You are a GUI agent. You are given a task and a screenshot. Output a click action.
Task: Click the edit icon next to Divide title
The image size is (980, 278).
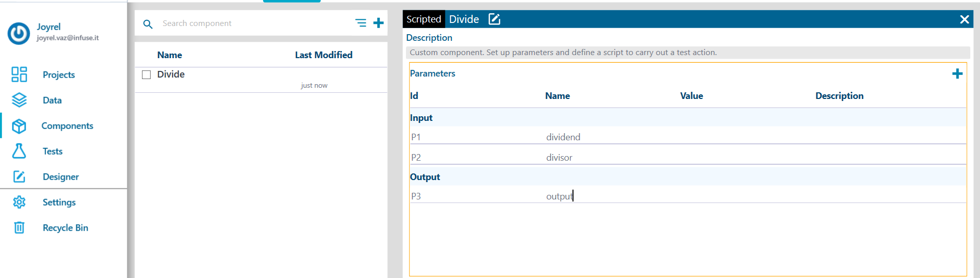(x=494, y=19)
